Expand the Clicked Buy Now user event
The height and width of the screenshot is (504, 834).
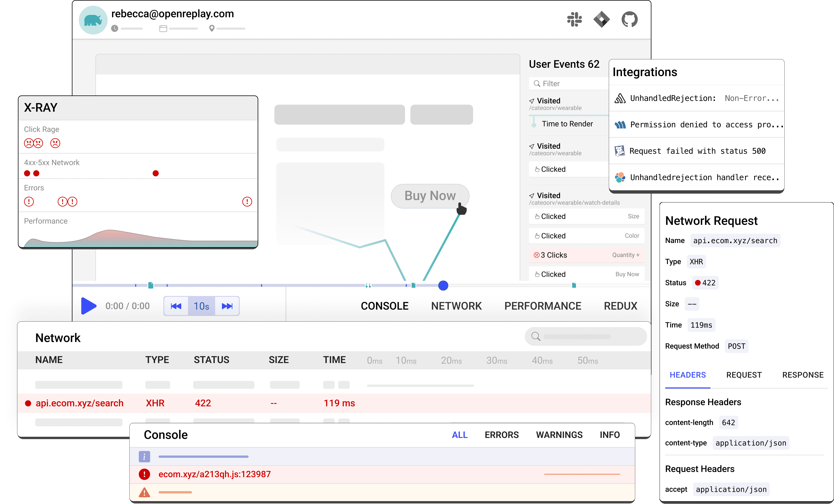(x=586, y=274)
